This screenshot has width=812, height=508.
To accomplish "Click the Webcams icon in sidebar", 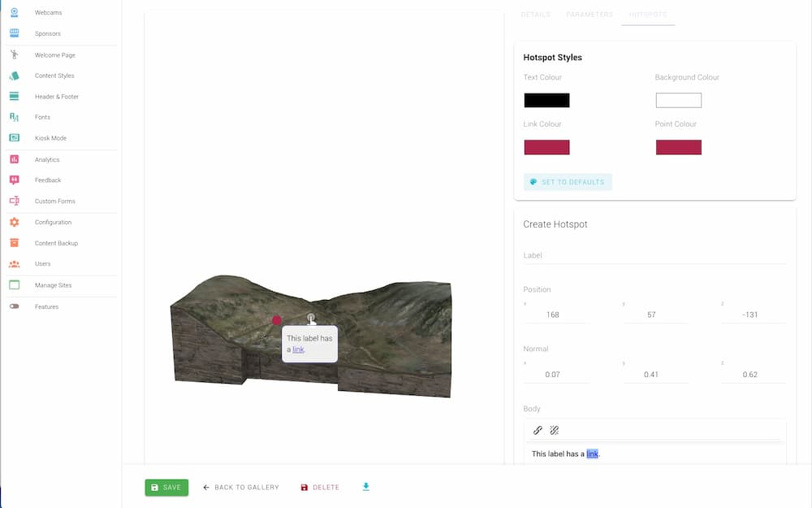I will coord(14,13).
